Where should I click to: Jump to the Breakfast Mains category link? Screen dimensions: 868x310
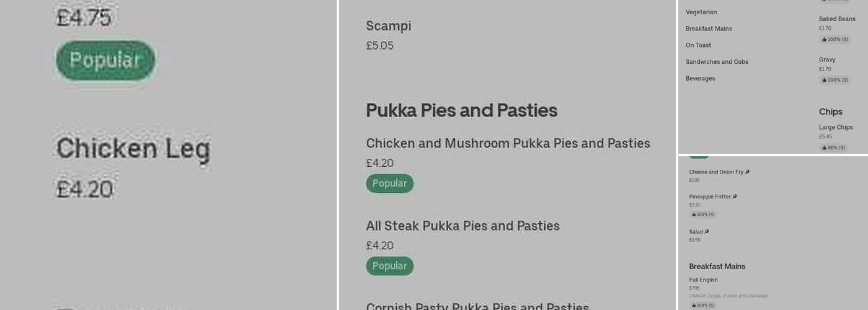[x=709, y=29]
